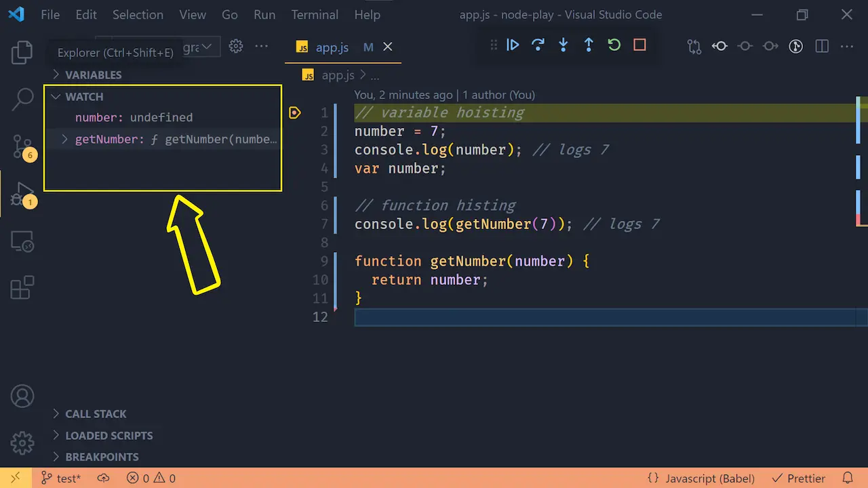Open Changes with the compare icon
Image resolution: width=868 pixels, height=488 pixels.
click(694, 46)
